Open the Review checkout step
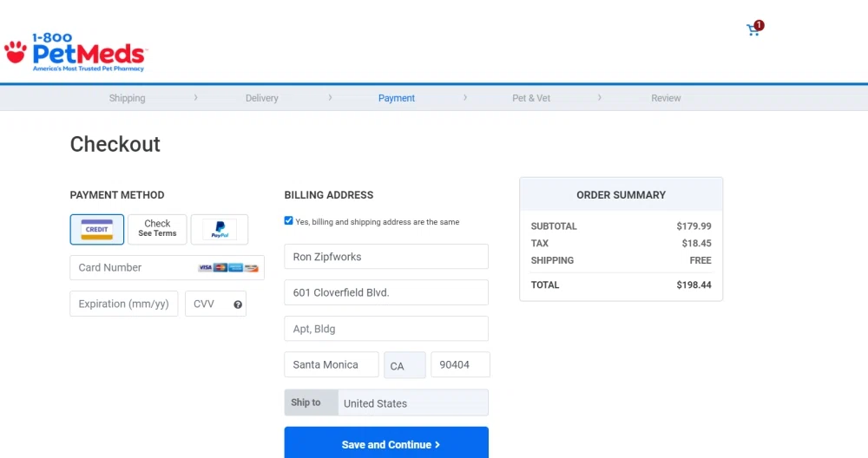The height and width of the screenshot is (458, 868). point(666,98)
